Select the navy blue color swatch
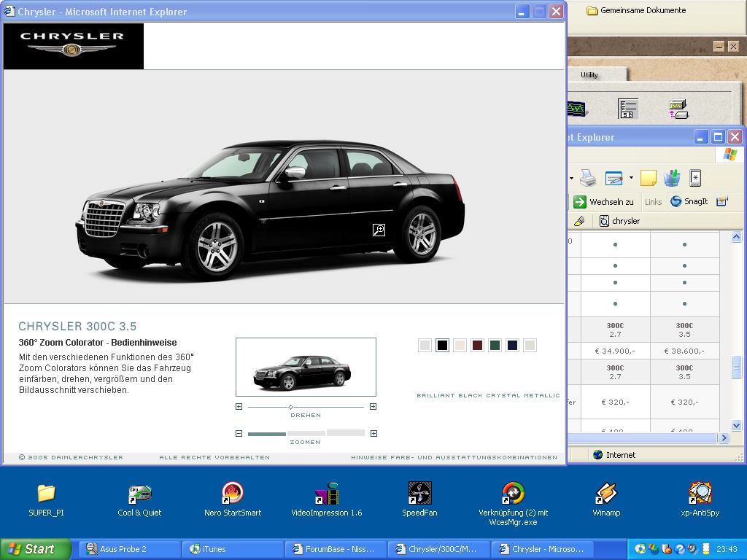The image size is (747, 560). 513,345
